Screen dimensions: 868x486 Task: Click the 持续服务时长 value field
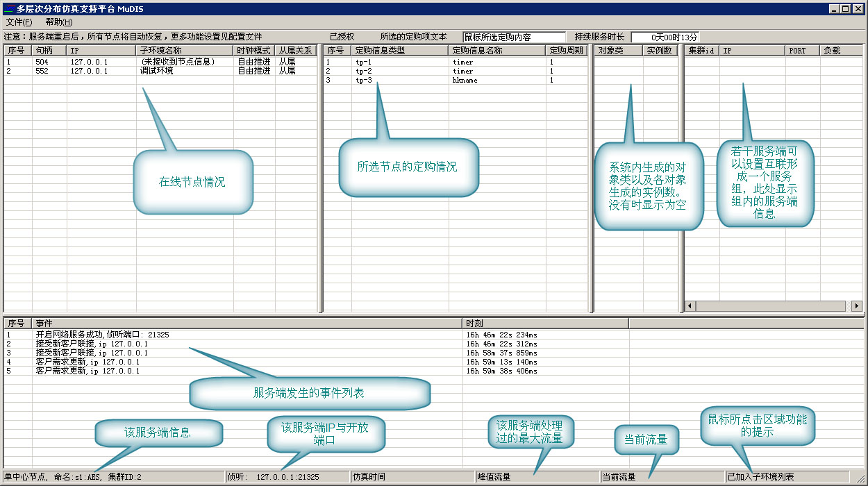point(665,37)
